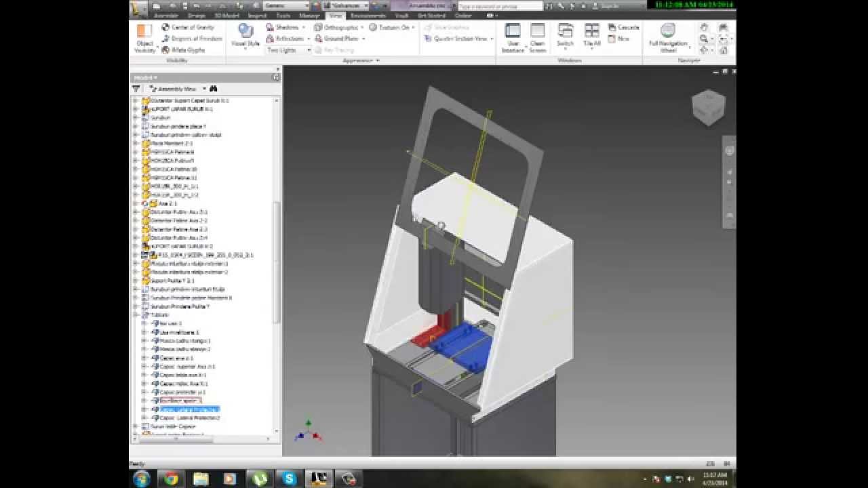The image size is (868, 488).
Task: Select the Capac Lateral Protectie:2 item
Action: point(190,418)
